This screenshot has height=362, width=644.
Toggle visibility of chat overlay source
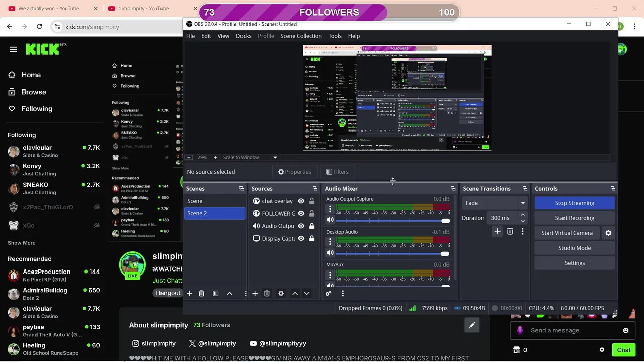[x=301, y=201]
